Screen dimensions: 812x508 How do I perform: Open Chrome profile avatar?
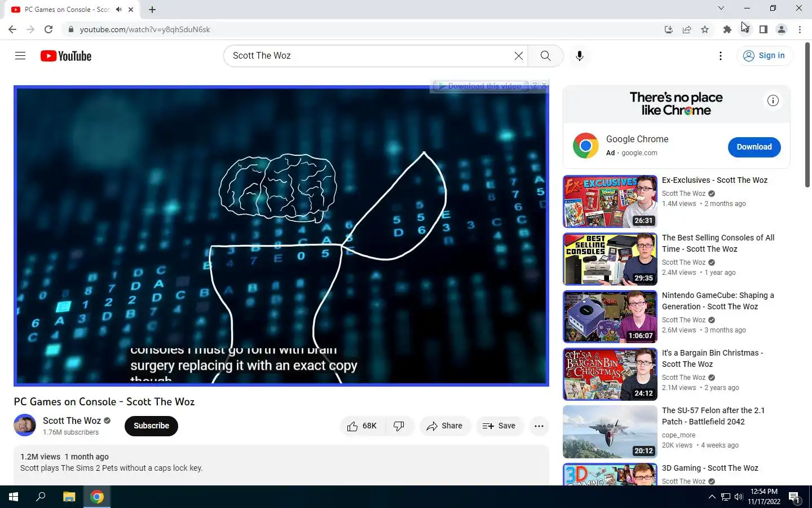(782, 29)
